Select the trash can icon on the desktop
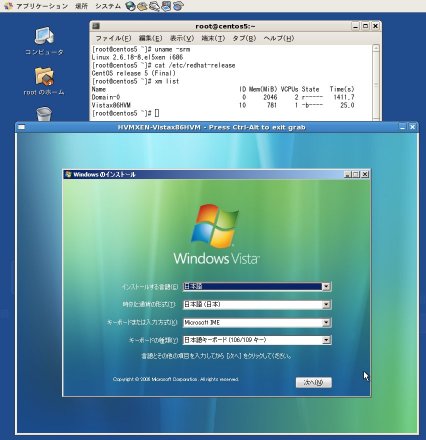This screenshot has width=426, height=440. (44, 114)
